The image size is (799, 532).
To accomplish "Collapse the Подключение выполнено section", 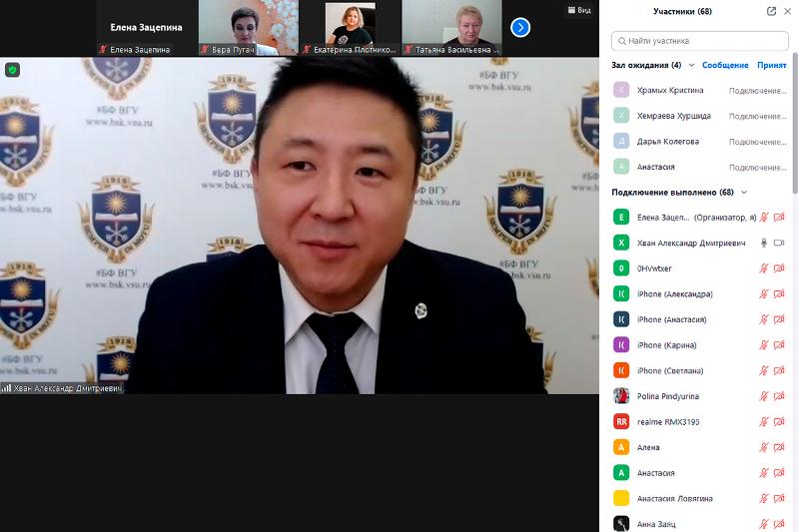I will coord(744,192).
